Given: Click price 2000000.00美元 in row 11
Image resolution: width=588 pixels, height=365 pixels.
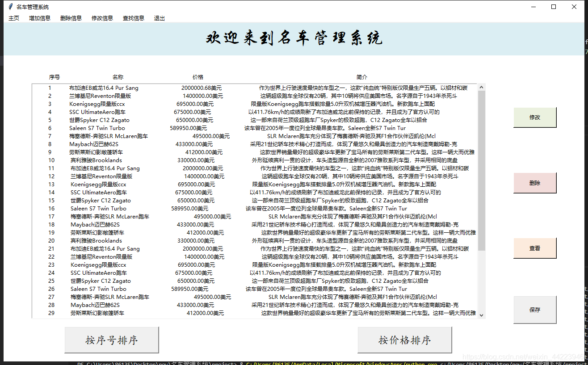Looking at the screenshot, I should click(203, 168).
